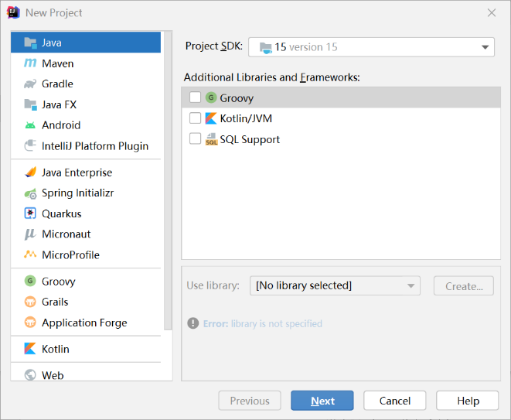Click the Kotlin/JVM icon in frameworks list
Viewport: 511px width, 420px height.
211,118
